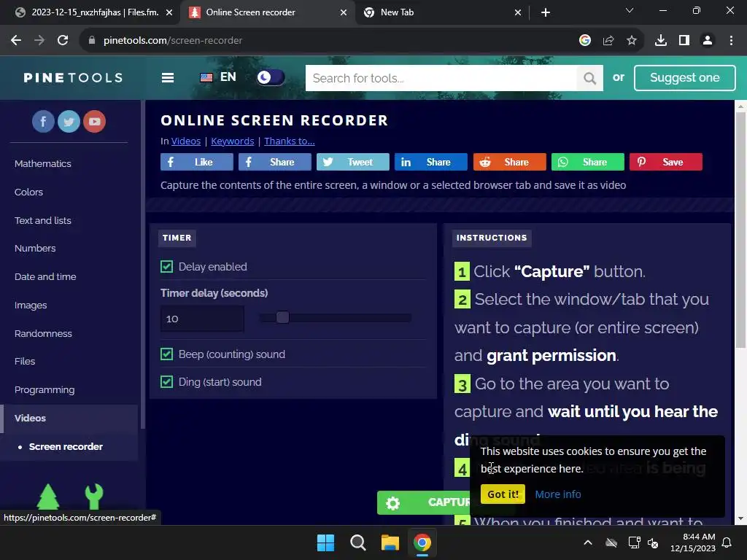
Task: Open Chrome downloads icon
Action: (x=660, y=41)
